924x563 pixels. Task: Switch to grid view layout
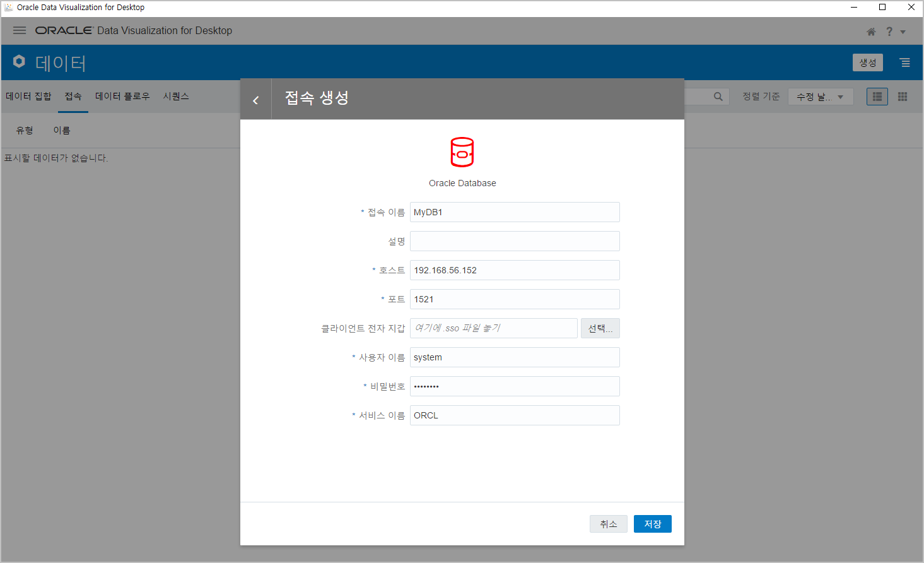click(x=903, y=97)
